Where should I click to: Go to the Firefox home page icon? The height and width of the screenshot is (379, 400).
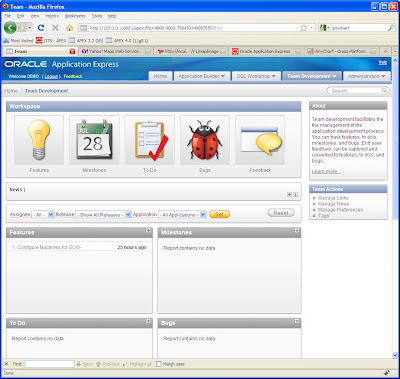click(x=69, y=28)
